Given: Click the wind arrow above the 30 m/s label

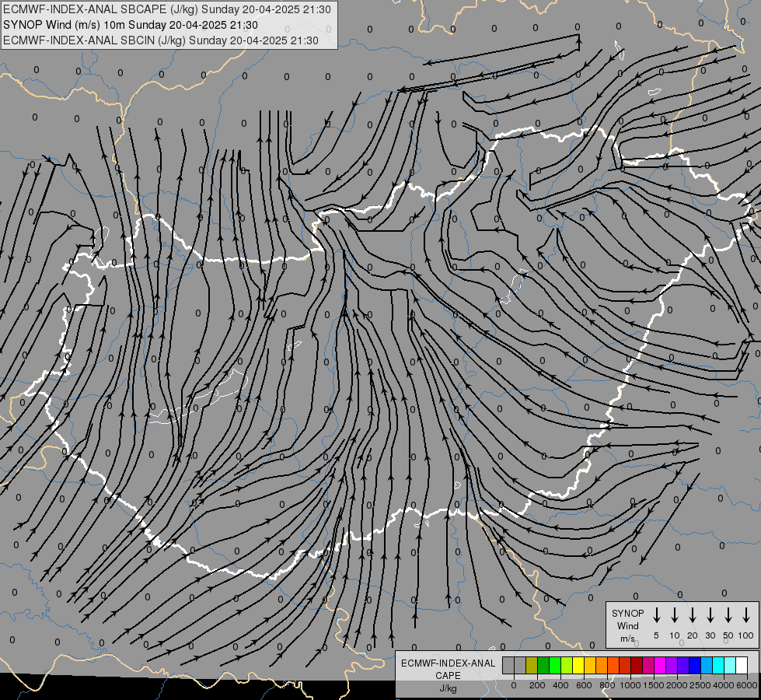Looking at the screenshot, I should point(710,614).
